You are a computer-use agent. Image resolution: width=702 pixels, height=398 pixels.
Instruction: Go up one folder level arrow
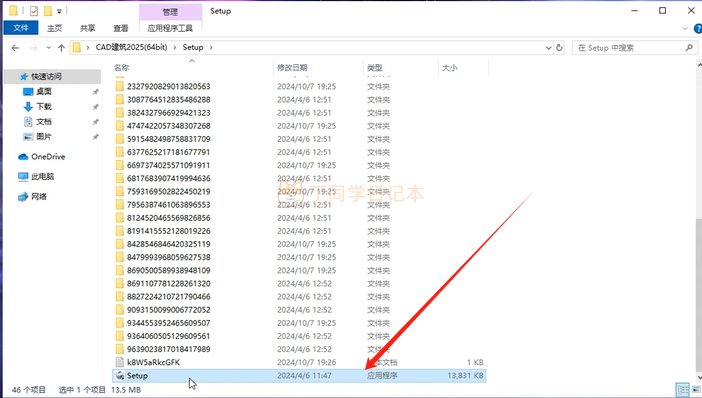61,47
